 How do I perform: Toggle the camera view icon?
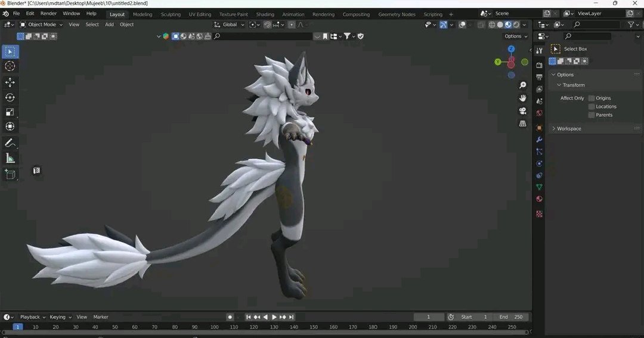pyautogui.click(x=522, y=111)
